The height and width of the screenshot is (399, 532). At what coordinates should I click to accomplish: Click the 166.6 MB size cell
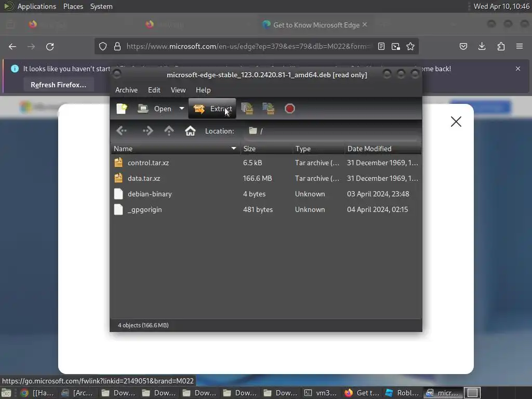point(258,178)
